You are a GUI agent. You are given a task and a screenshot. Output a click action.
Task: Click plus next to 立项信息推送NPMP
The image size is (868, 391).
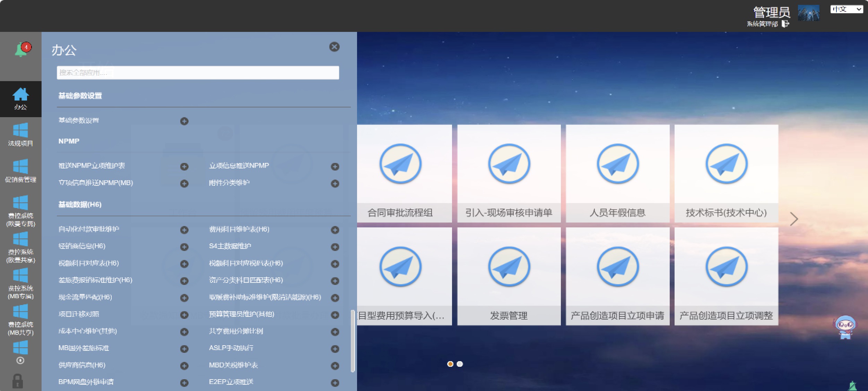335,166
